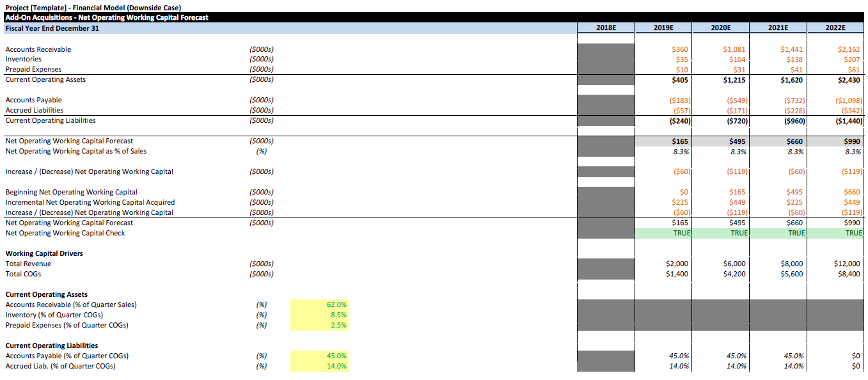Click the yellow Accrued Liab. 14.0% input
The height and width of the screenshot is (380, 868).
coord(319,367)
